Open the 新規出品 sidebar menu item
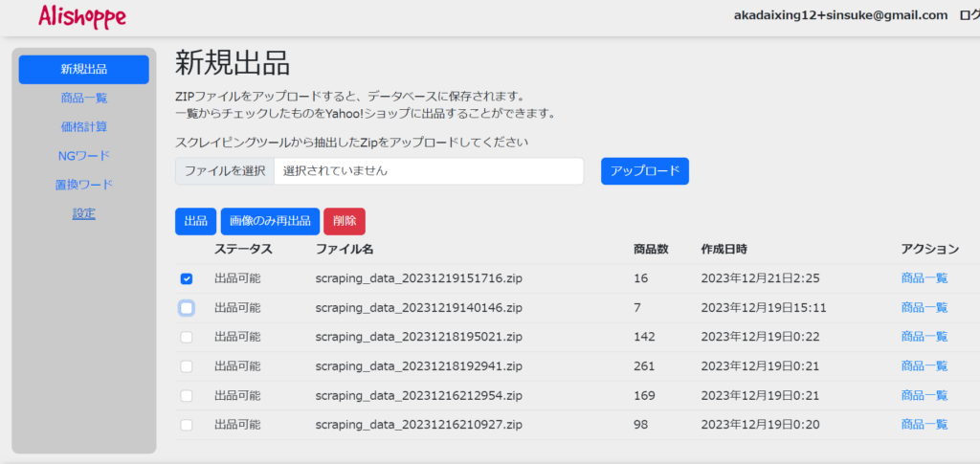980x464 pixels. pos(83,69)
